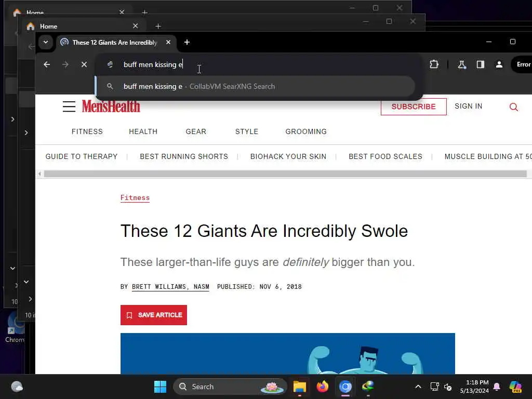The image size is (532, 399).
Task: Open the profile avatar icon
Action: [499, 64]
